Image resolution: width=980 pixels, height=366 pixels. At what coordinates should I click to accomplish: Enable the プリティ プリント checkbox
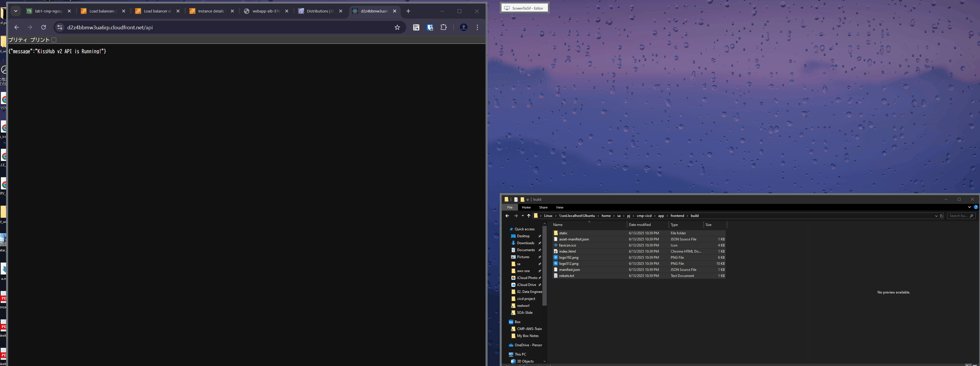coord(54,40)
